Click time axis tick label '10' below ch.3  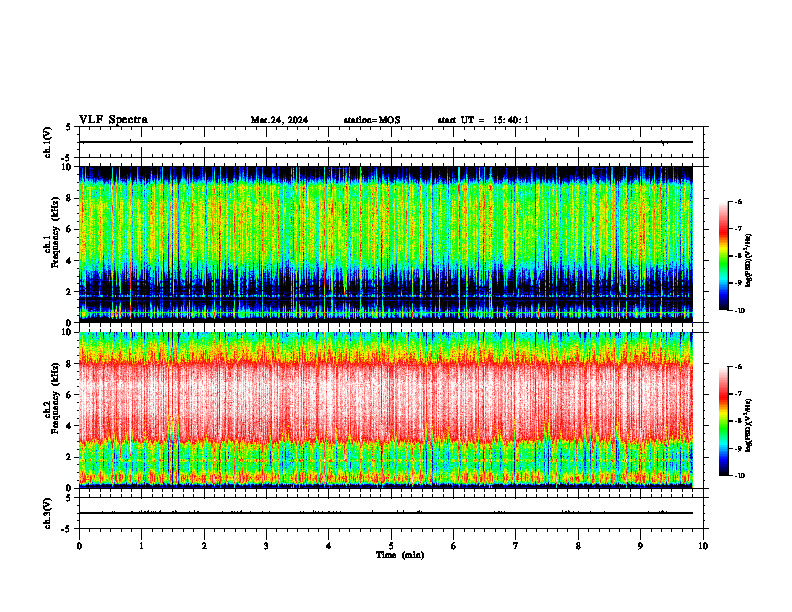click(x=703, y=546)
